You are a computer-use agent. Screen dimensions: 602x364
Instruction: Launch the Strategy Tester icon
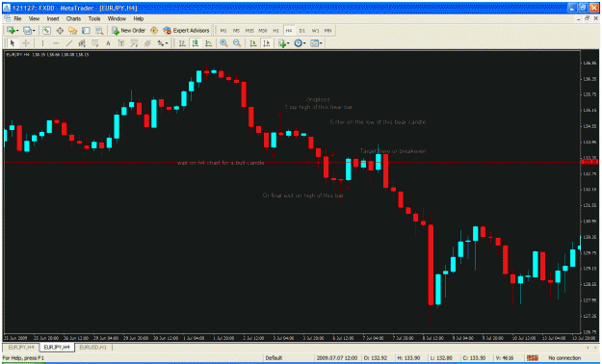pyautogui.click(x=99, y=31)
